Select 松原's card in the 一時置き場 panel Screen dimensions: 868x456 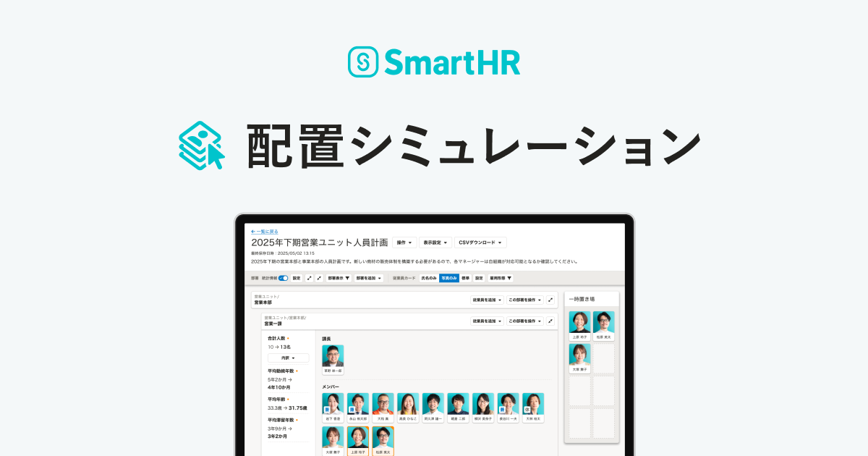tap(603, 326)
